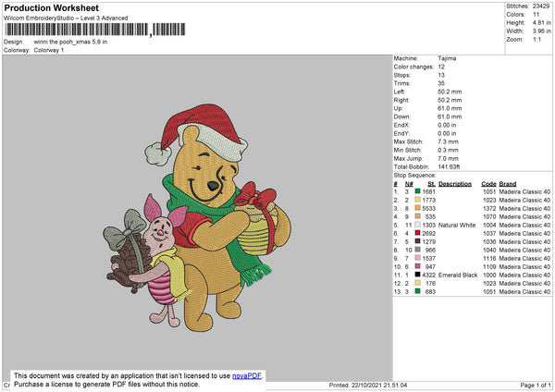Click the 'Code' column header

(488, 184)
